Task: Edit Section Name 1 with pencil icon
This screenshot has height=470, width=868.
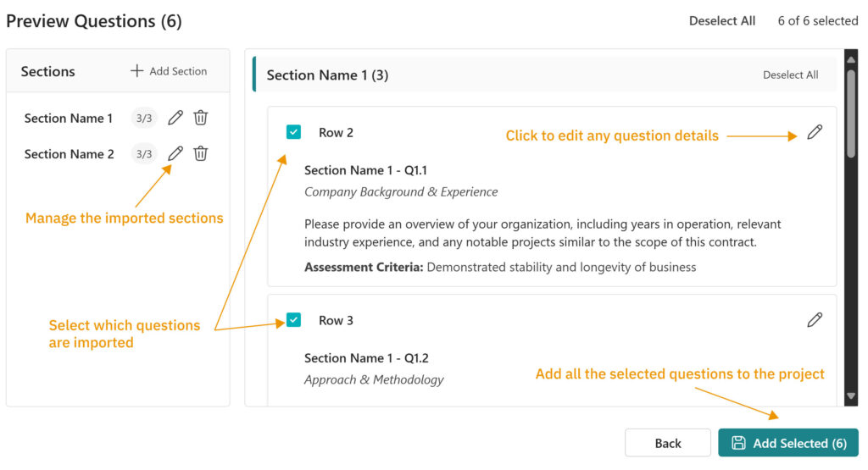Action: coord(175,118)
